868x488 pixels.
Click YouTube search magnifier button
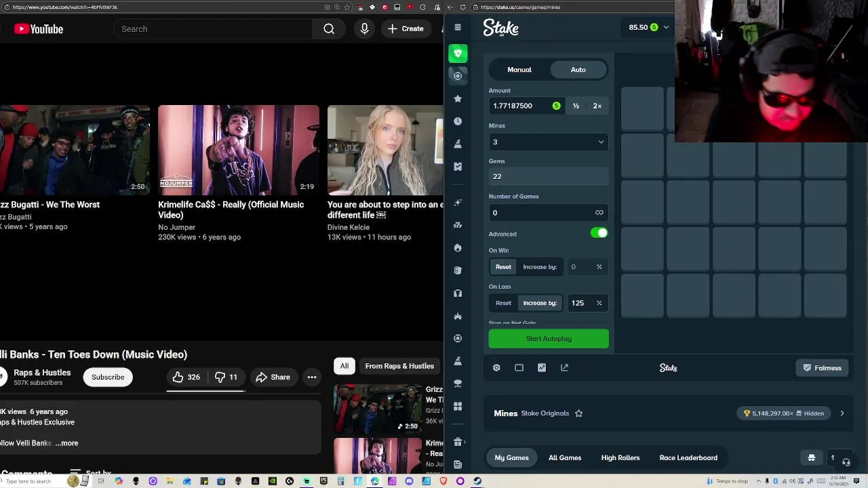[329, 29]
